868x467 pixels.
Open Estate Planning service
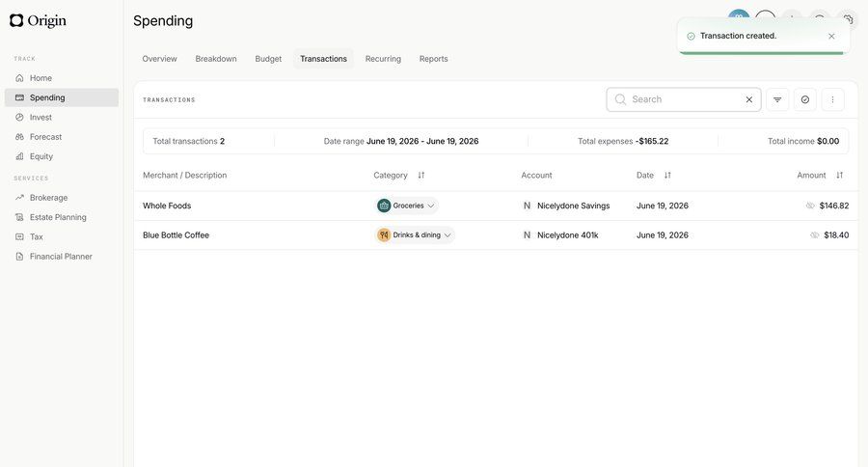click(x=62, y=217)
